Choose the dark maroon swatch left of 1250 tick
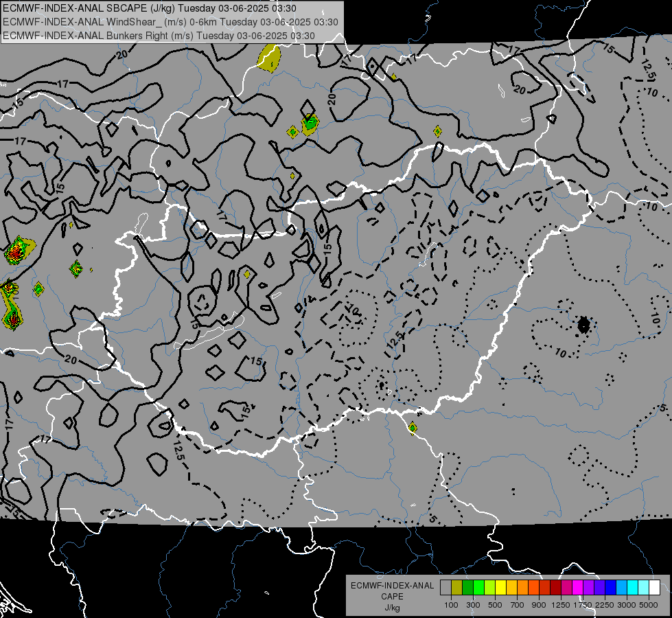This screenshot has width=672, height=618. click(555, 588)
